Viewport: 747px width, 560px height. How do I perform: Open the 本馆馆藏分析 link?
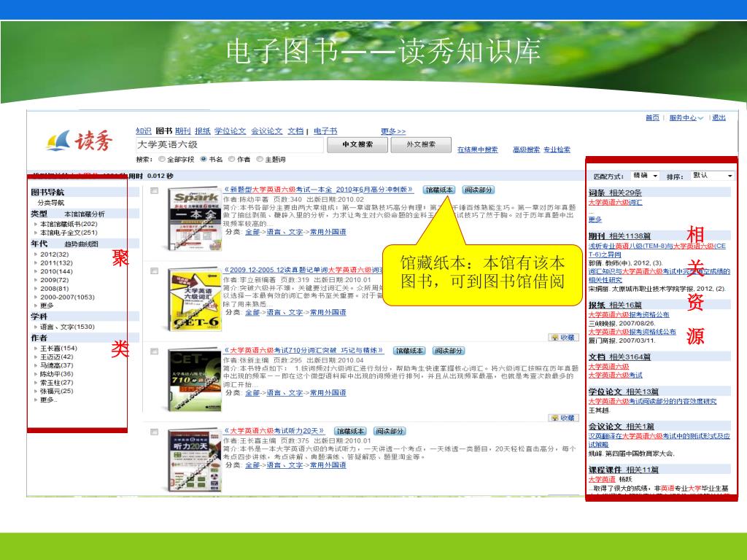click(x=85, y=214)
